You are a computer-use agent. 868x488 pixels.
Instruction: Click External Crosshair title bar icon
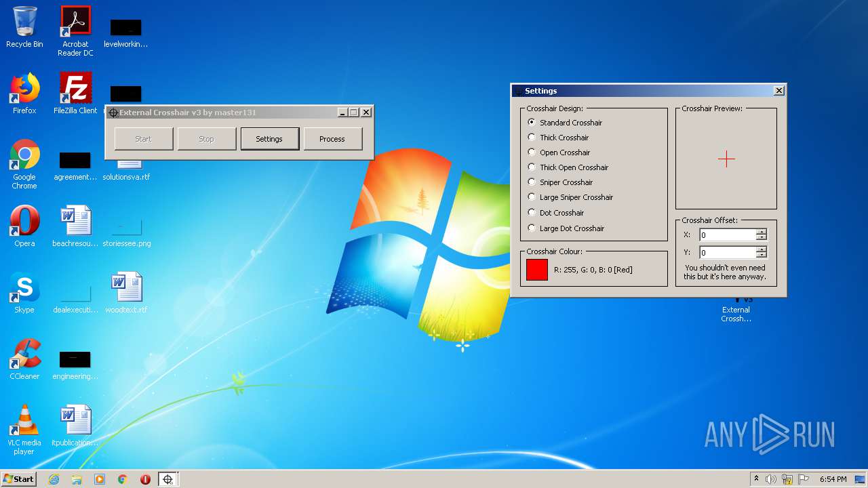coord(113,113)
